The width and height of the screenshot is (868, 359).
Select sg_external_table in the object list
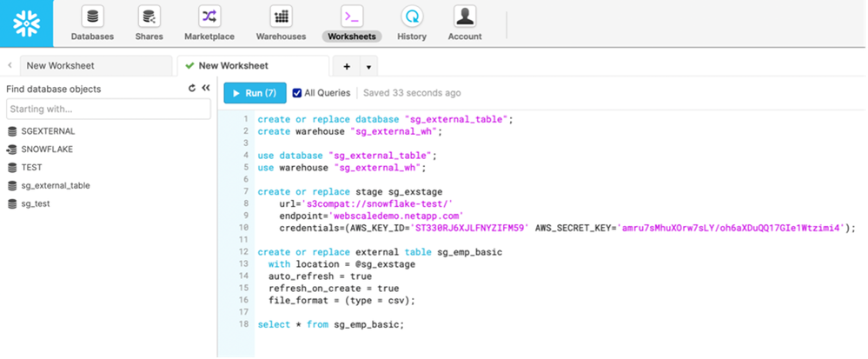coord(56,186)
